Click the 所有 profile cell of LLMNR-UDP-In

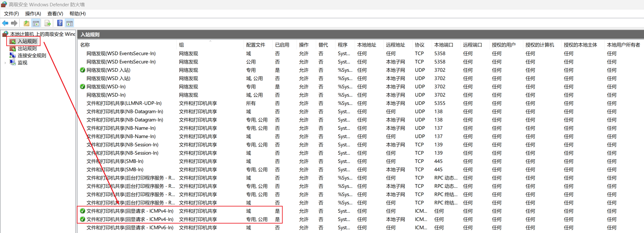251,103
